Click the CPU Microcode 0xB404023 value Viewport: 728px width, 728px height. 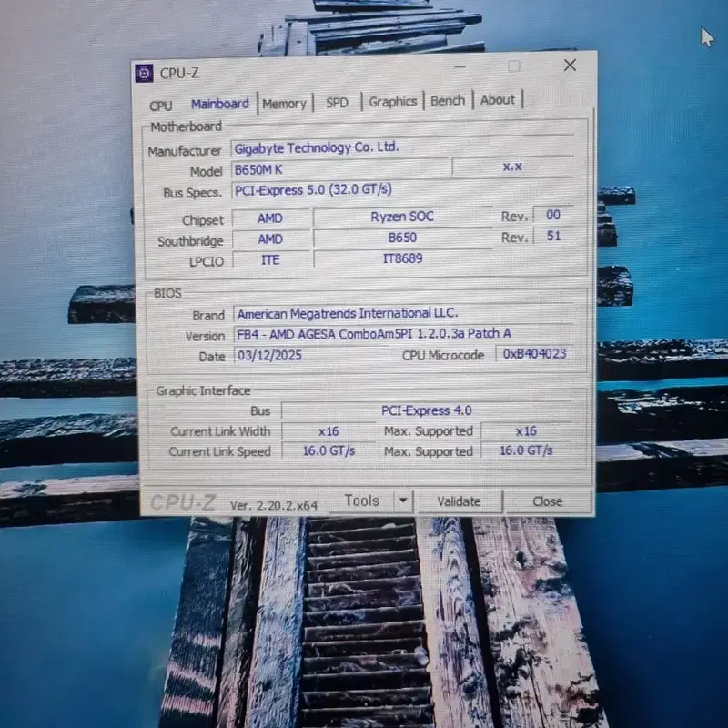point(535,354)
